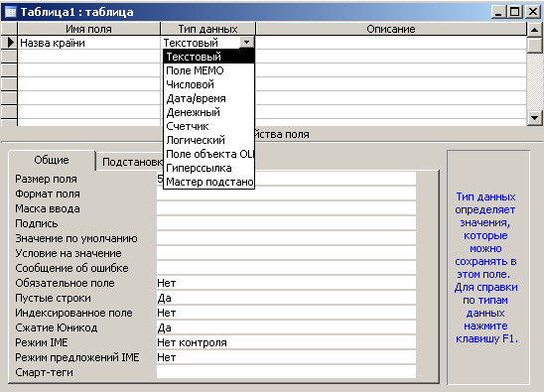Click the Назва країни field name cell
Image resolution: width=544 pixels, height=392 pixels.
tap(88, 43)
